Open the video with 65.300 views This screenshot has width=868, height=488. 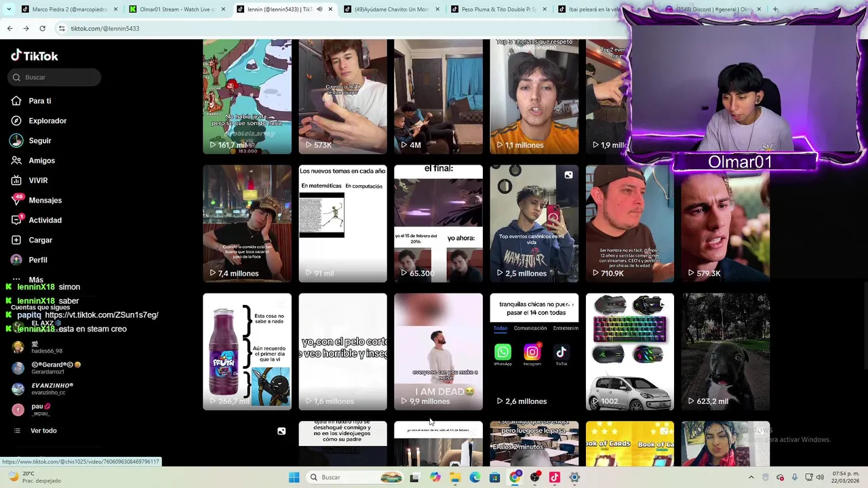click(439, 224)
